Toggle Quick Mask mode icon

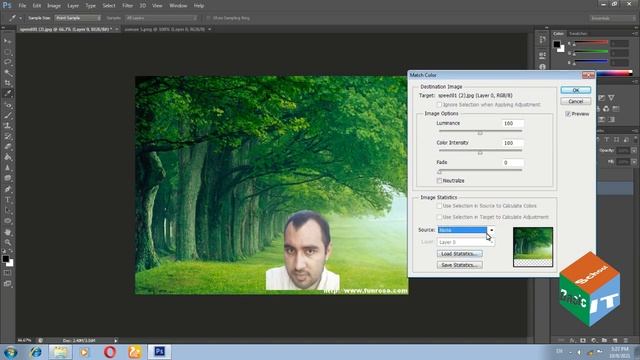pyautogui.click(x=8, y=273)
